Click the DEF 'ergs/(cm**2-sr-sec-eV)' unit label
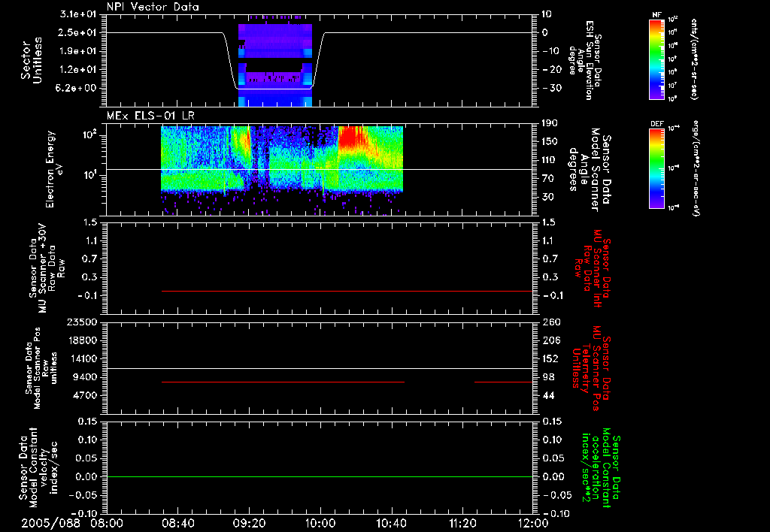The image size is (770, 532). (x=696, y=168)
